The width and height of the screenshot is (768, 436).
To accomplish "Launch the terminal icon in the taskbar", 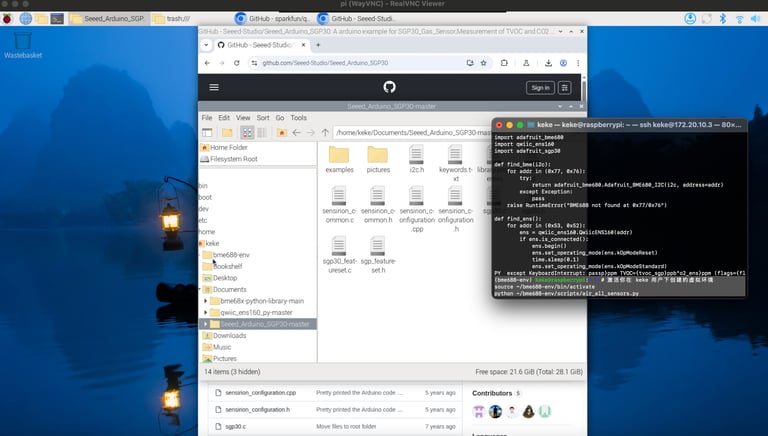I will (x=57, y=19).
